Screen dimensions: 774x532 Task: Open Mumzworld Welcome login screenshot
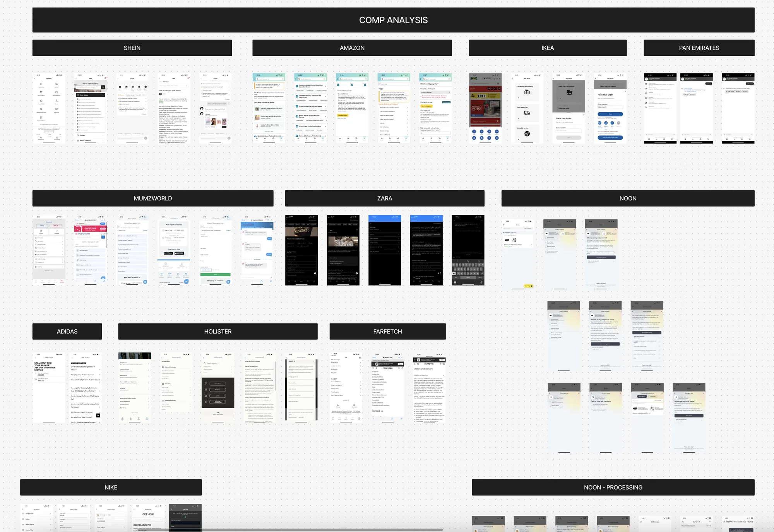point(49,250)
